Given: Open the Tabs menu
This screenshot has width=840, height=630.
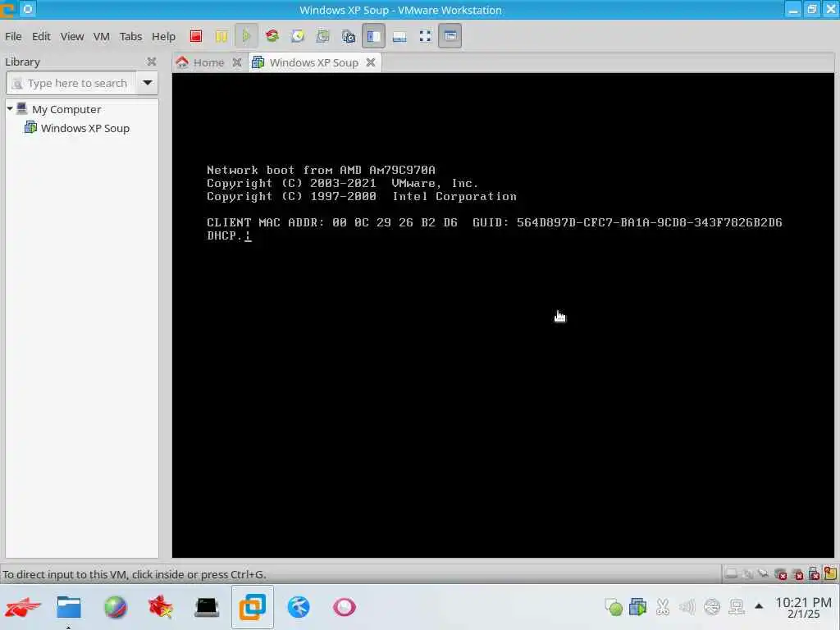Looking at the screenshot, I should tap(130, 36).
